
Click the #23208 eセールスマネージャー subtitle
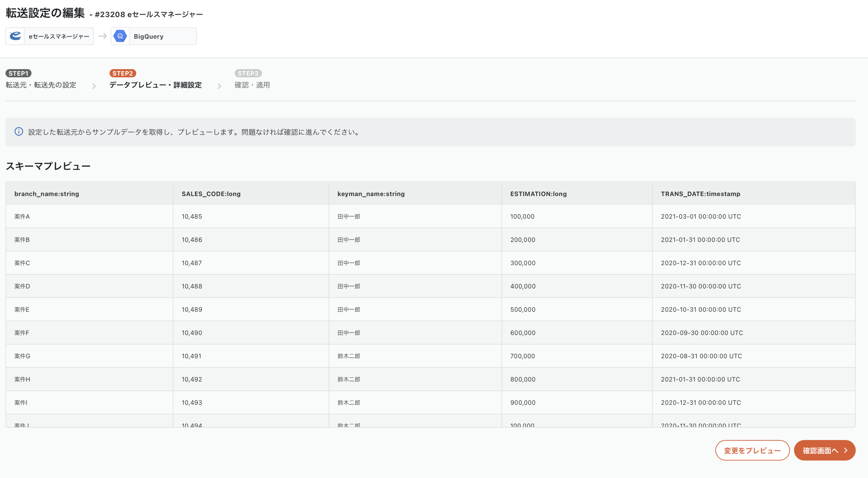click(x=149, y=14)
